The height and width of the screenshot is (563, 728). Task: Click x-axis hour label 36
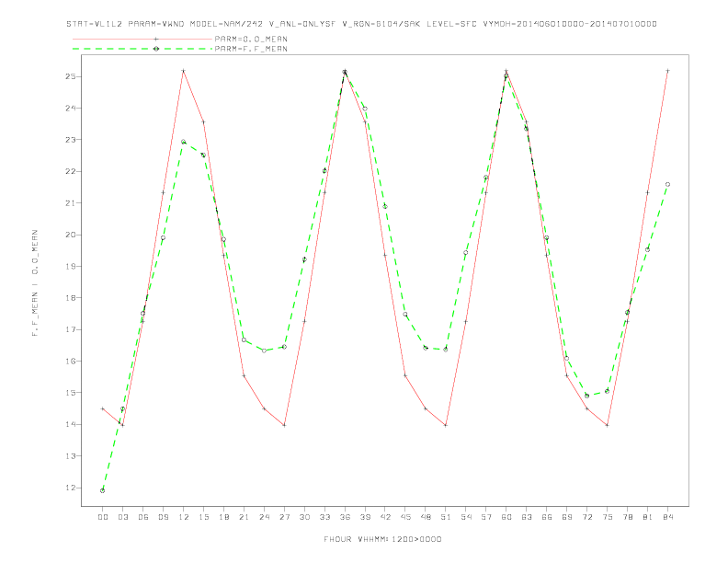coord(345,517)
